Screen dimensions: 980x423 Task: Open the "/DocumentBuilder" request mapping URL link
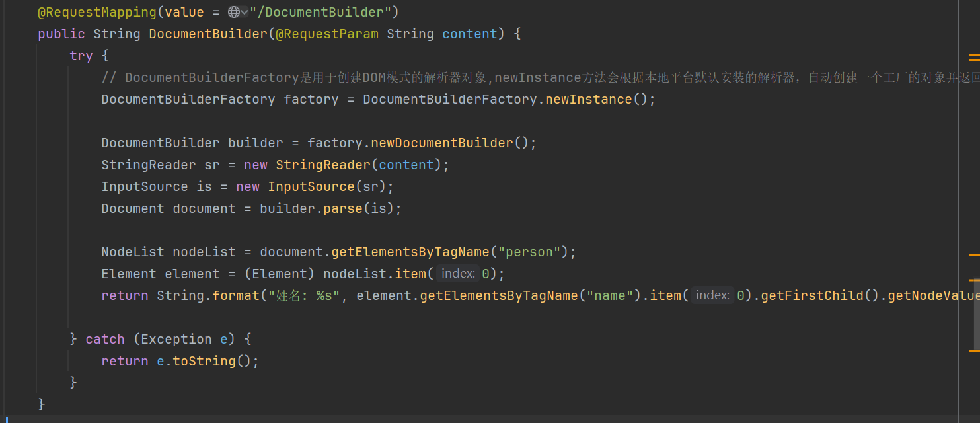(x=321, y=12)
